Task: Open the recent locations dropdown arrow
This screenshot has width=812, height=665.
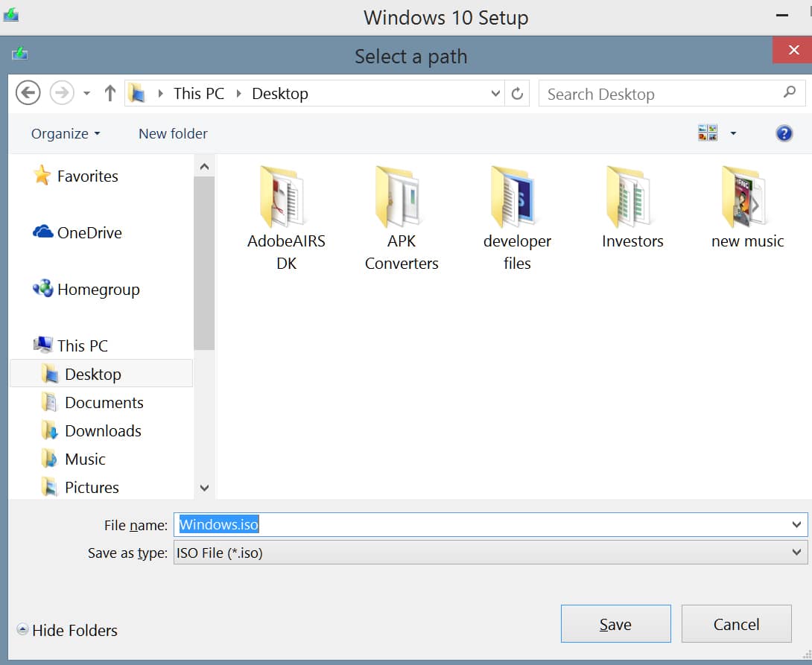Action: coord(86,94)
